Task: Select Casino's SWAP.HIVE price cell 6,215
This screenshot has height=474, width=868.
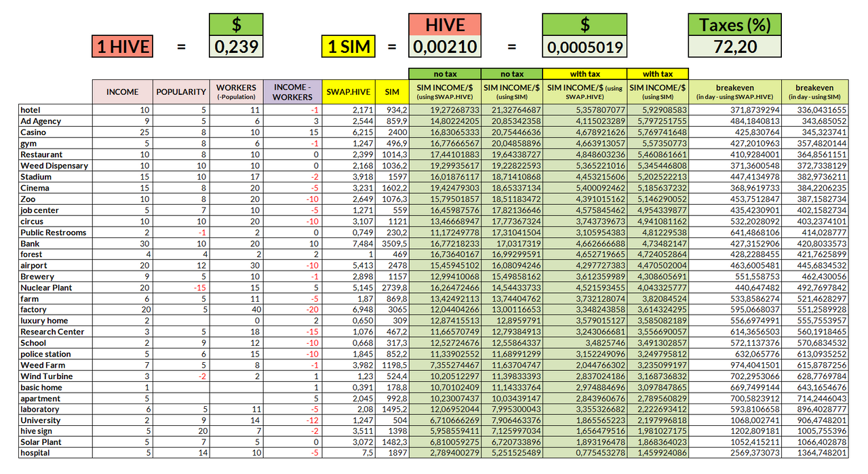Action: coord(349,132)
